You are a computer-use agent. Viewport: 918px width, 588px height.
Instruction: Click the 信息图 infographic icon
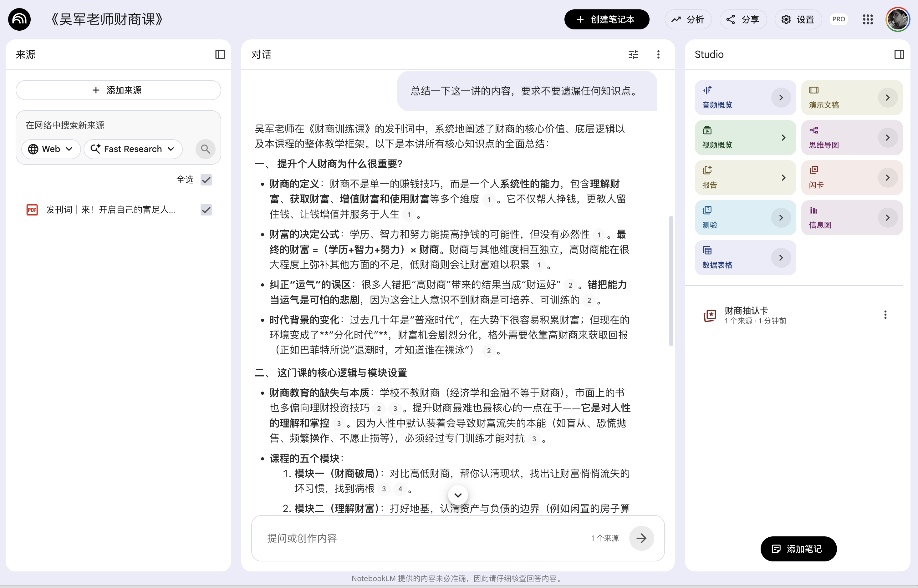pos(814,210)
